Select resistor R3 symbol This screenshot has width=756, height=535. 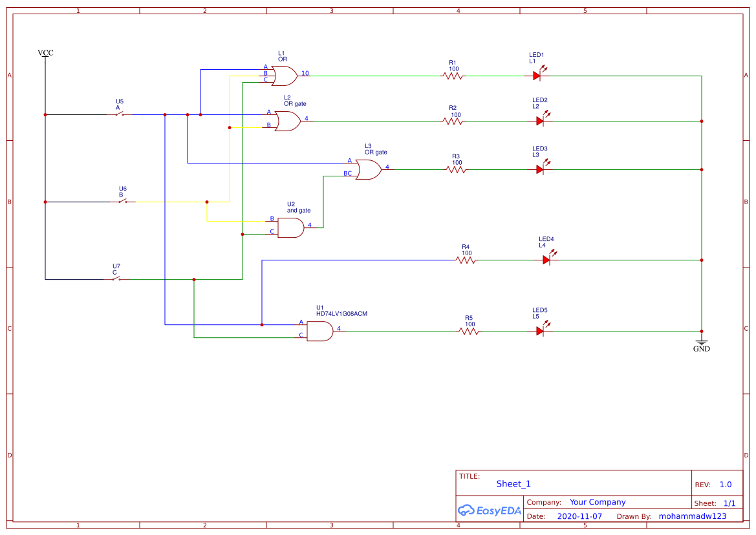457,169
